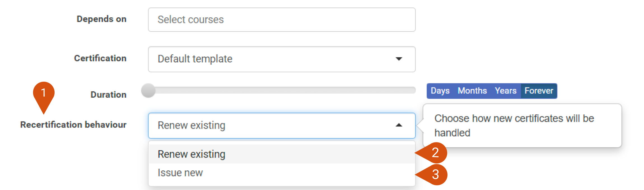Click the Recertification dropdown up arrow
Screen dimensions: 644x190
point(399,125)
